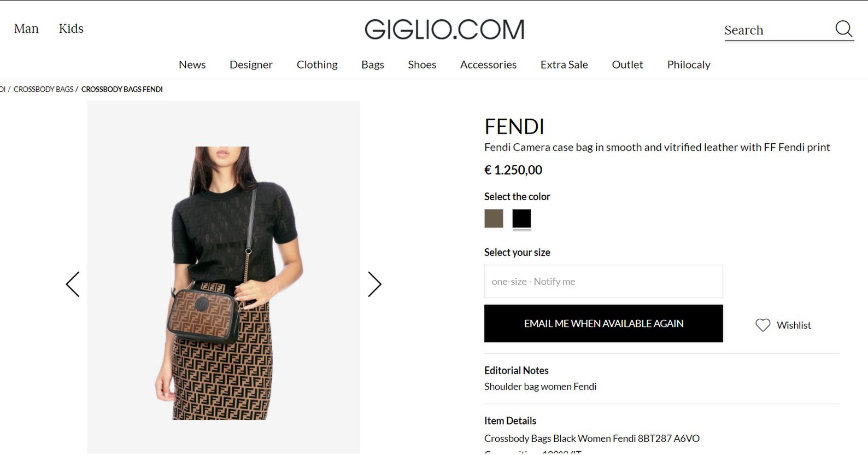Show the next product image arrow

[x=374, y=284]
